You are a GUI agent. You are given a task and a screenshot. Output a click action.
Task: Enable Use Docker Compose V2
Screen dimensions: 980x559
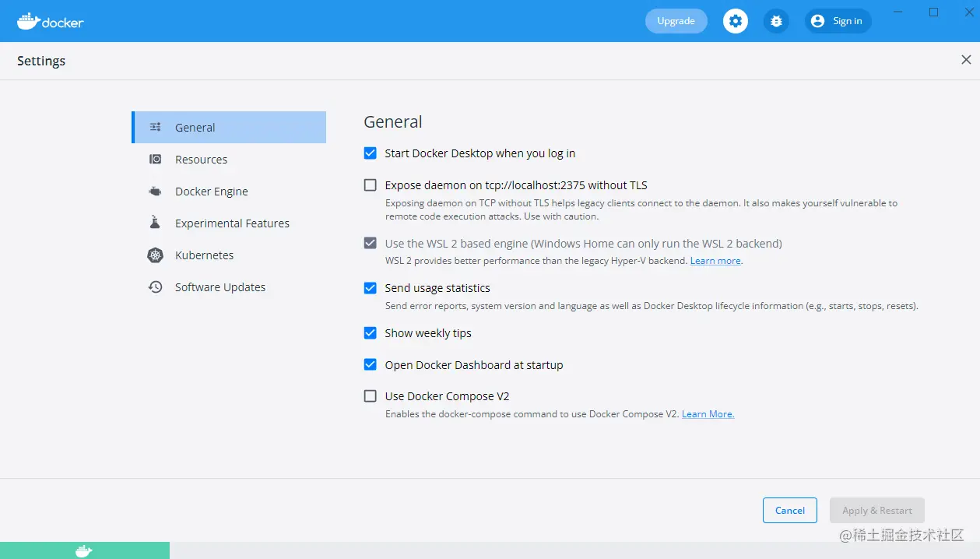[x=371, y=396]
